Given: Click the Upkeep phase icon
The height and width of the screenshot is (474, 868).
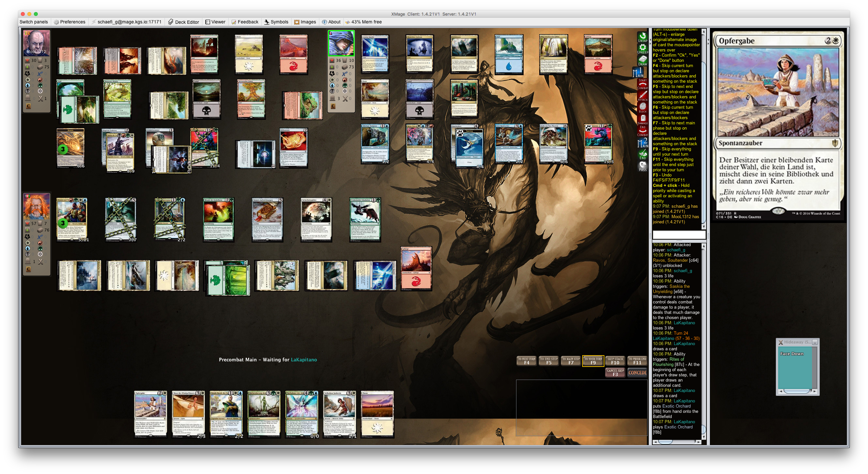Looking at the screenshot, I should coord(642,49).
